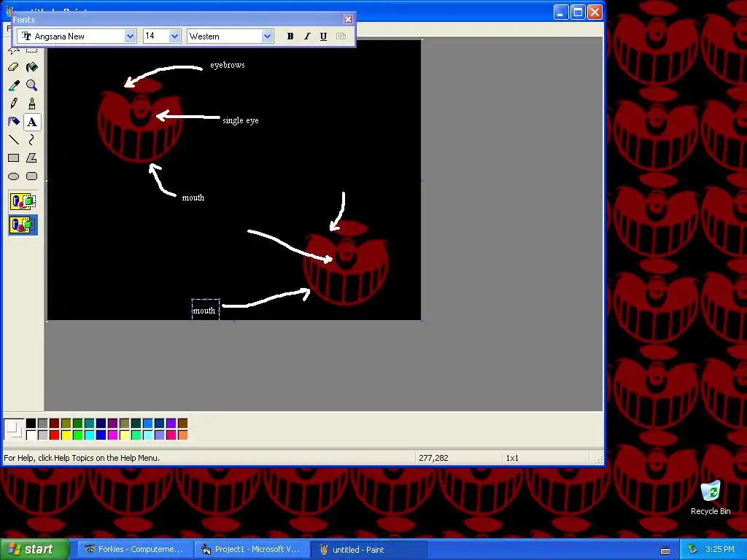Viewport: 747px width, 560px height.
Task: Click the 'eyebrows' label on canvas
Action: (228, 65)
